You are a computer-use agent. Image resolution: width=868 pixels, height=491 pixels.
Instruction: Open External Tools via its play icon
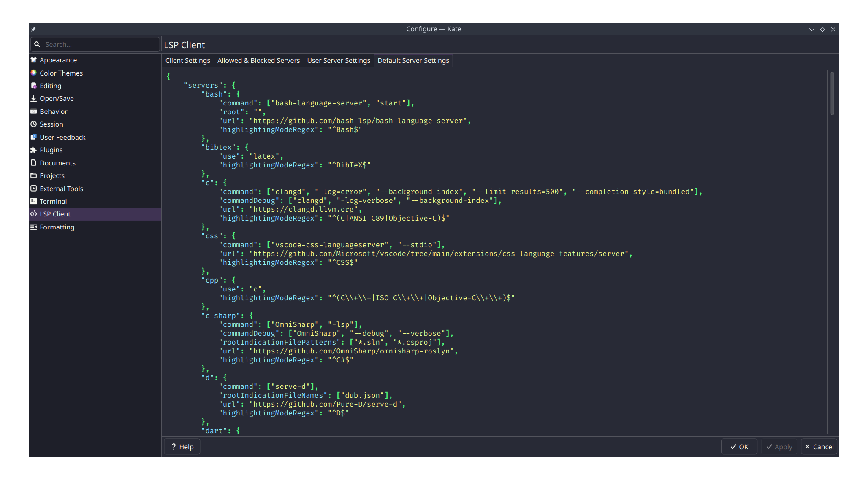pyautogui.click(x=34, y=189)
